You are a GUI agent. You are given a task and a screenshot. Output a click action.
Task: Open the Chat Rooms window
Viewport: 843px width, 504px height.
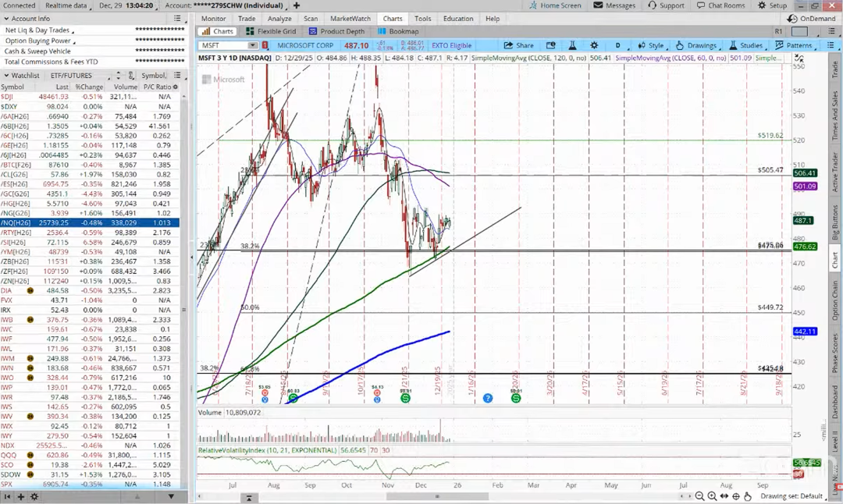pos(720,5)
